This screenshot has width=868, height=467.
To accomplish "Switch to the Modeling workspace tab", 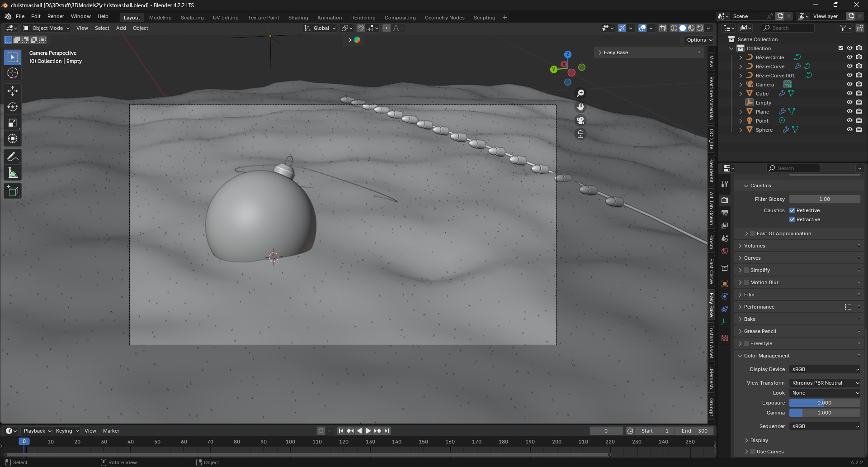I will coord(160,18).
